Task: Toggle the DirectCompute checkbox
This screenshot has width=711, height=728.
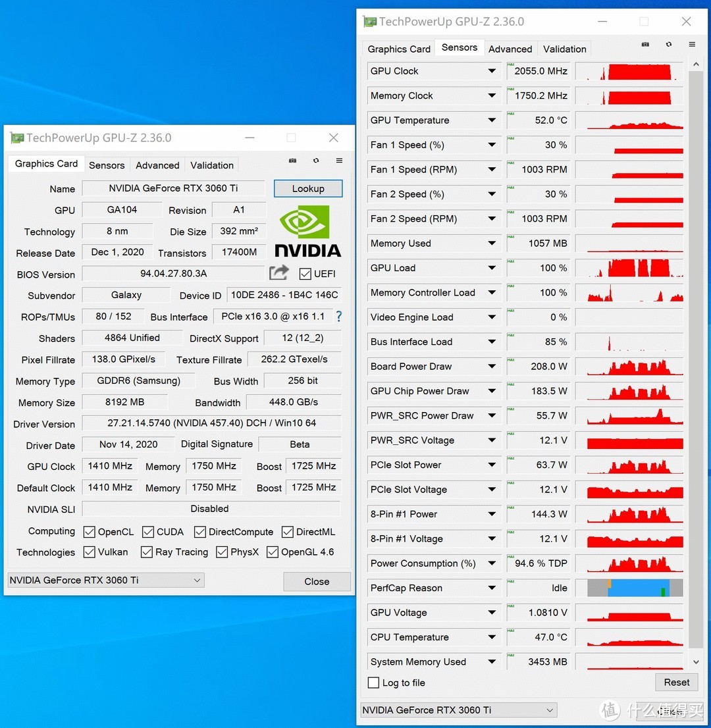Action: click(200, 532)
